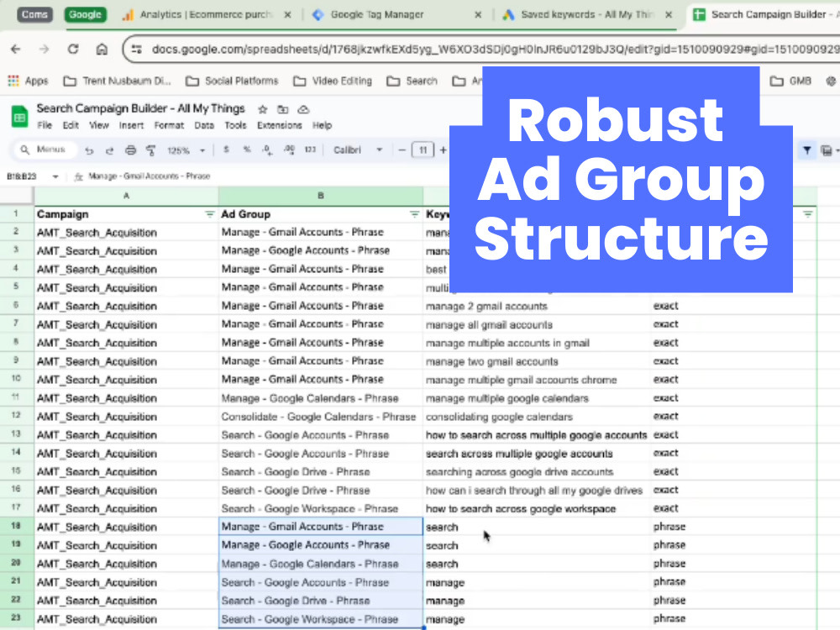The height and width of the screenshot is (630, 840).
Task: Open the Ad Group column filter button
Action: 414,214
